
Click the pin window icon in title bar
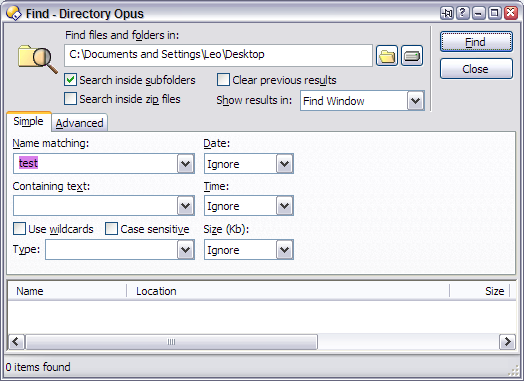coord(446,13)
